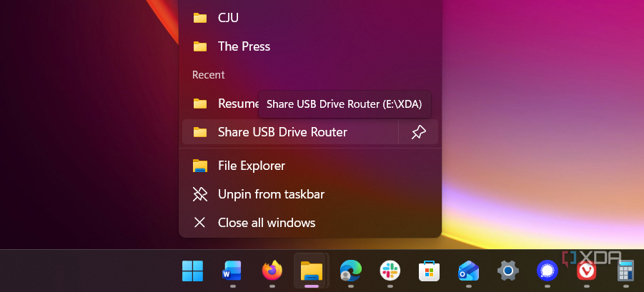Pin Share USB Drive Router to list
Screen dimensions: 644x292
coord(418,132)
